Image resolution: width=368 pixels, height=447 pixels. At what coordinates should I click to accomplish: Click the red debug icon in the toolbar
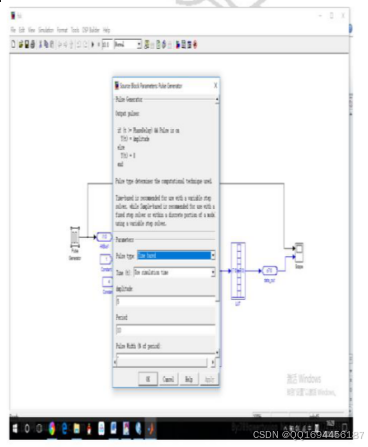195,44
